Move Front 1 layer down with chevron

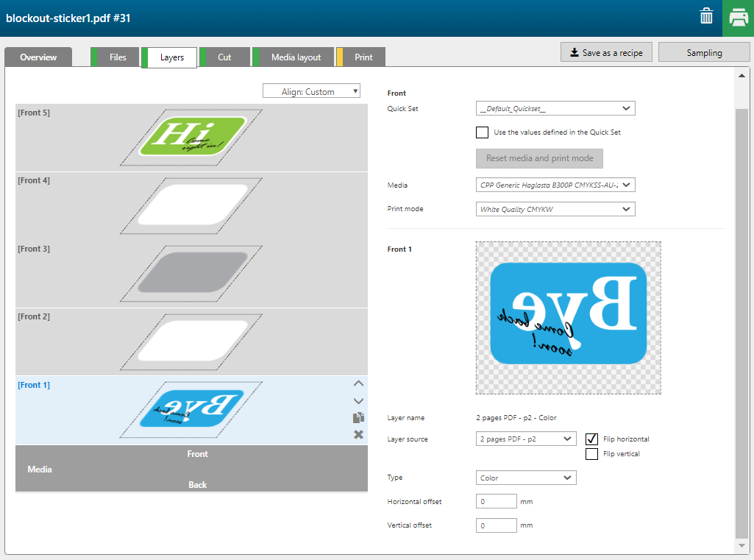358,401
